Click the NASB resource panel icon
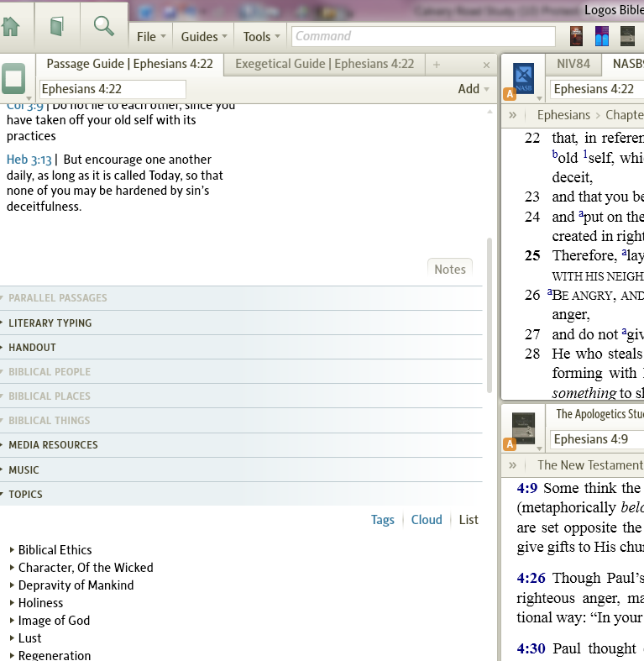The image size is (644, 661). (x=523, y=78)
